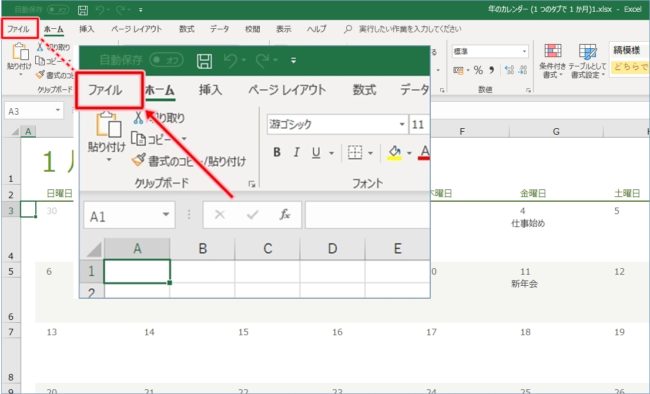Switch to the 表示 tab
This screenshot has height=394, width=650.
click(x=284, y=29)
